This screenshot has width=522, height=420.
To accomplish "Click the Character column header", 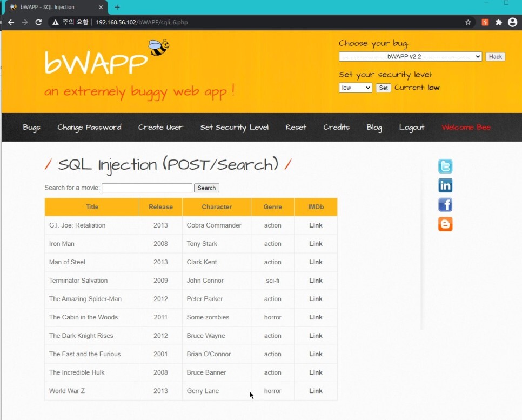I will coord(217,207).
